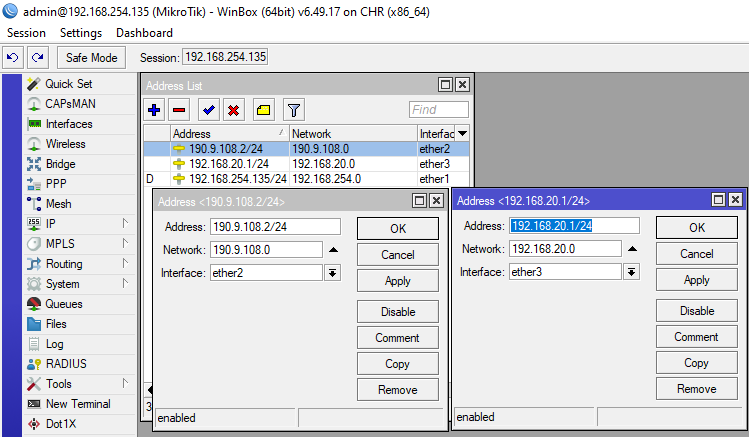Click Disable in 190.9.108.2/24 dialog
749x437 pixels.
[x=398, y=312]
